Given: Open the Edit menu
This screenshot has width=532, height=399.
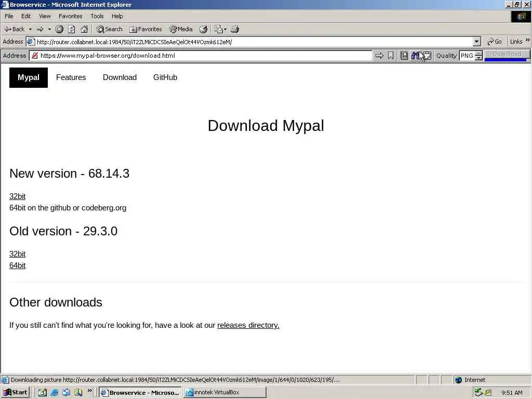Looking at the screenshot, I should 26,16.
